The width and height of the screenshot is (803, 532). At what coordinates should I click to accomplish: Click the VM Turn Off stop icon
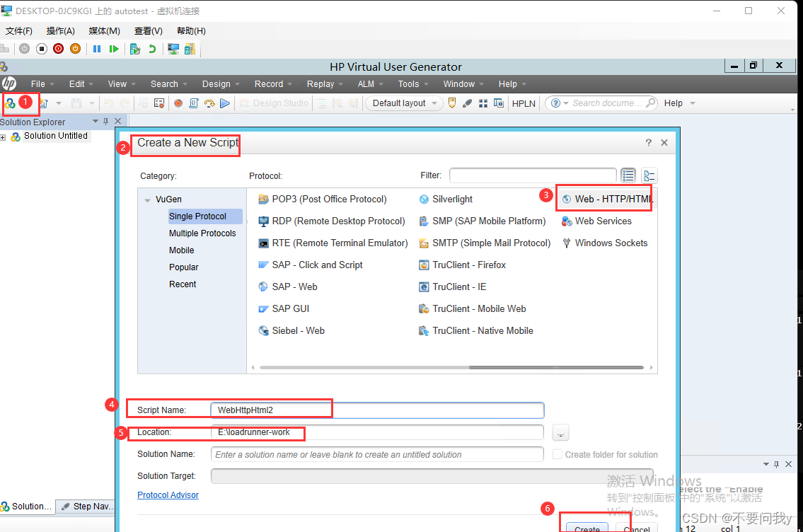[x=42, y=49]
